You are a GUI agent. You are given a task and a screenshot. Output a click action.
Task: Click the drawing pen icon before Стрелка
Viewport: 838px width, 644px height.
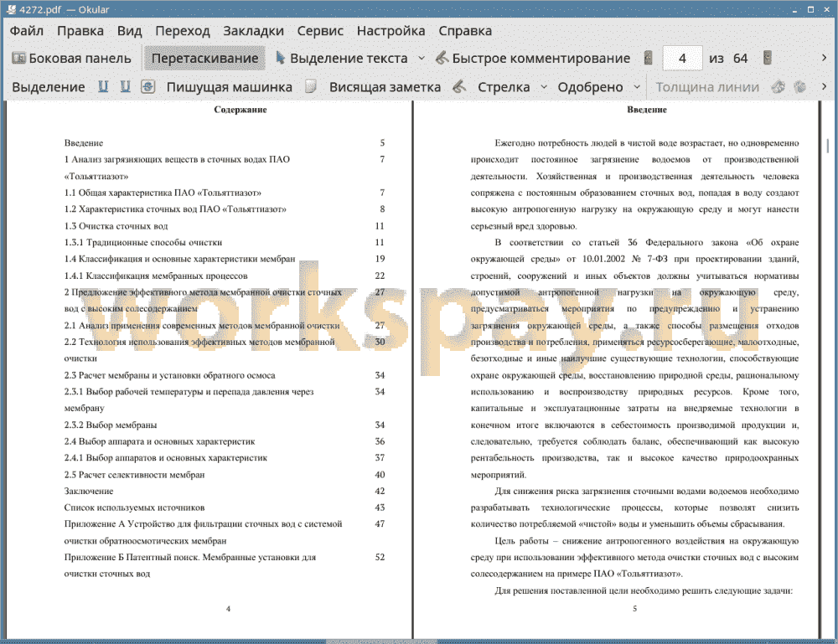(x=459, y=86)
